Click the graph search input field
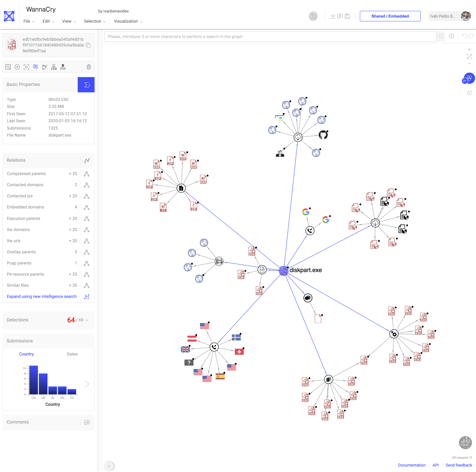This screenshot has height=472, width=476. [x=271, y=36]
